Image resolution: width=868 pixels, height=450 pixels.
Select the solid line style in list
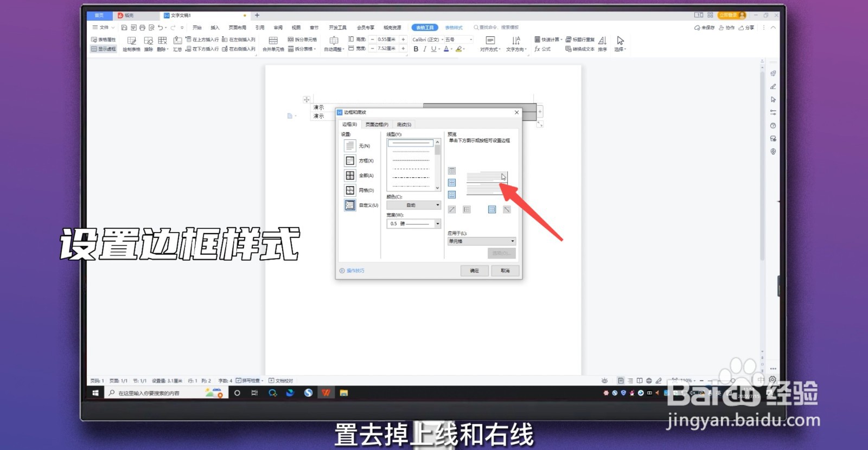tap(411, 143)
